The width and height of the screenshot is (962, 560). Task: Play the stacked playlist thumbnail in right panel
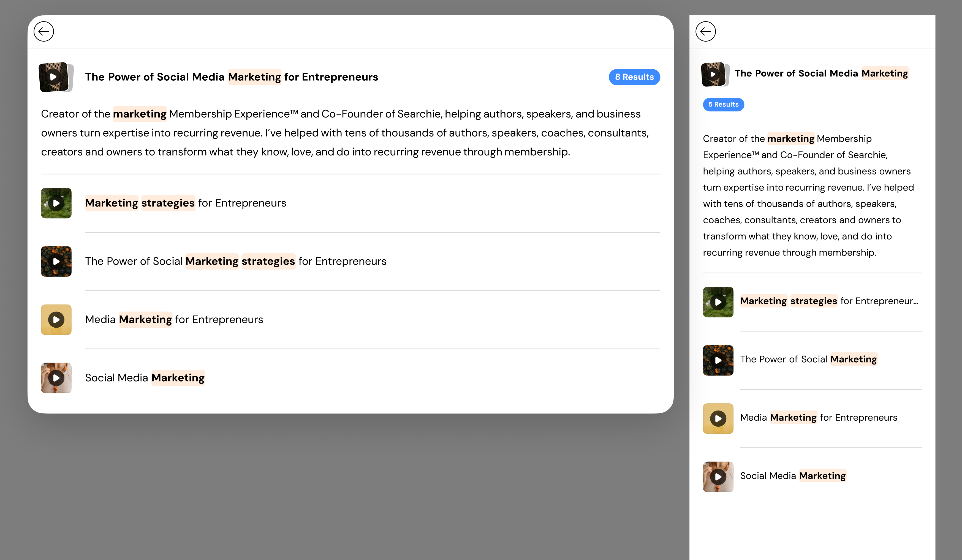click(x=713, y=74)
